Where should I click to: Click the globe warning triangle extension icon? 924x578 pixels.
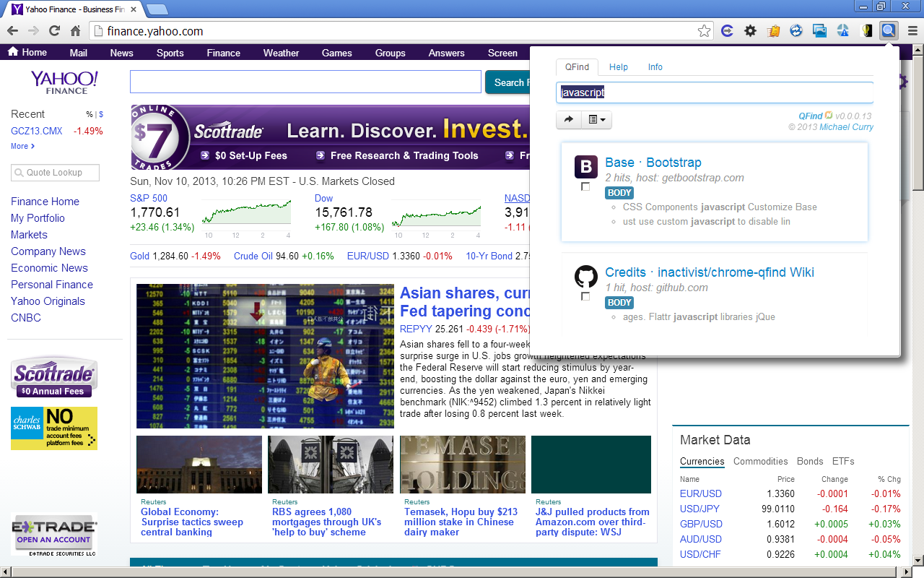(x=842, y=31)
